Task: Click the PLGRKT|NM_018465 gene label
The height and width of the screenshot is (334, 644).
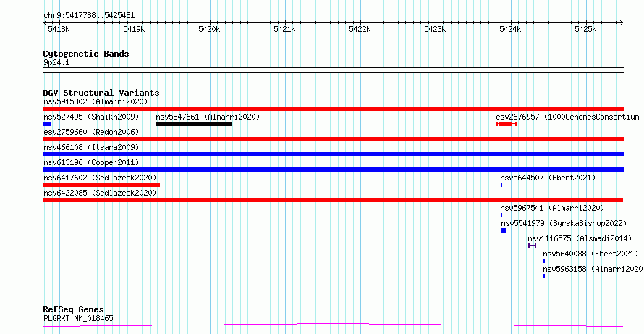Action: click(x=78, y=318)
